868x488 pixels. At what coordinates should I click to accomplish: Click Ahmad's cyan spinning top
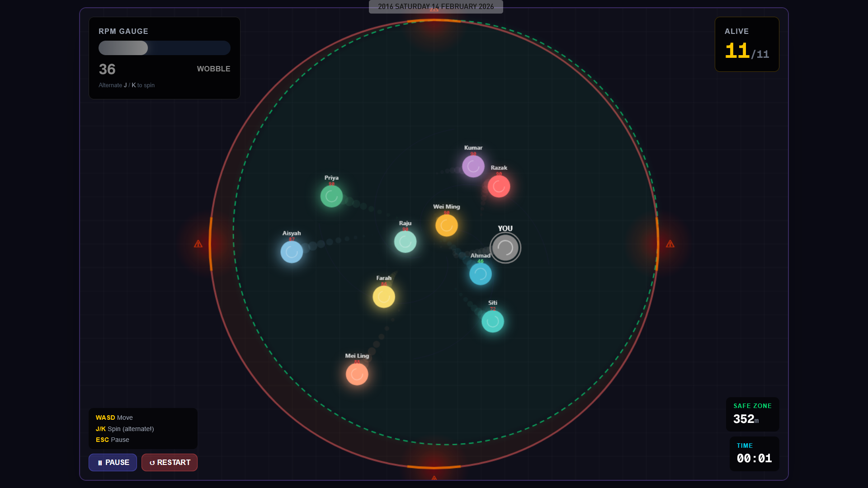pos(480,274)
